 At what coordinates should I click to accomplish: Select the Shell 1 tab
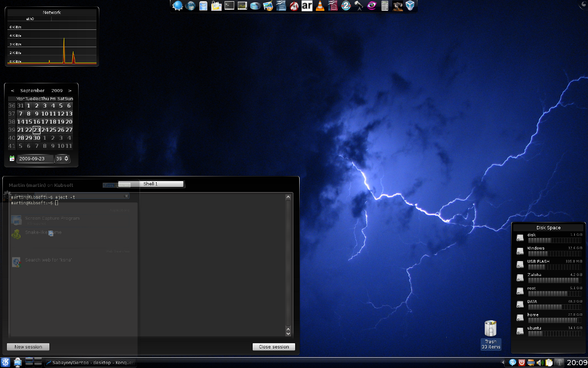(150, 184)
